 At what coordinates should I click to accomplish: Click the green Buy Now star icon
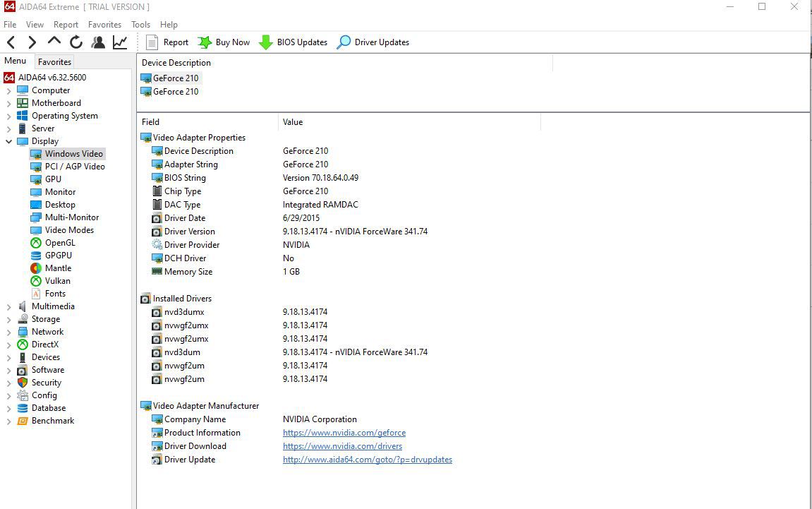205,42
